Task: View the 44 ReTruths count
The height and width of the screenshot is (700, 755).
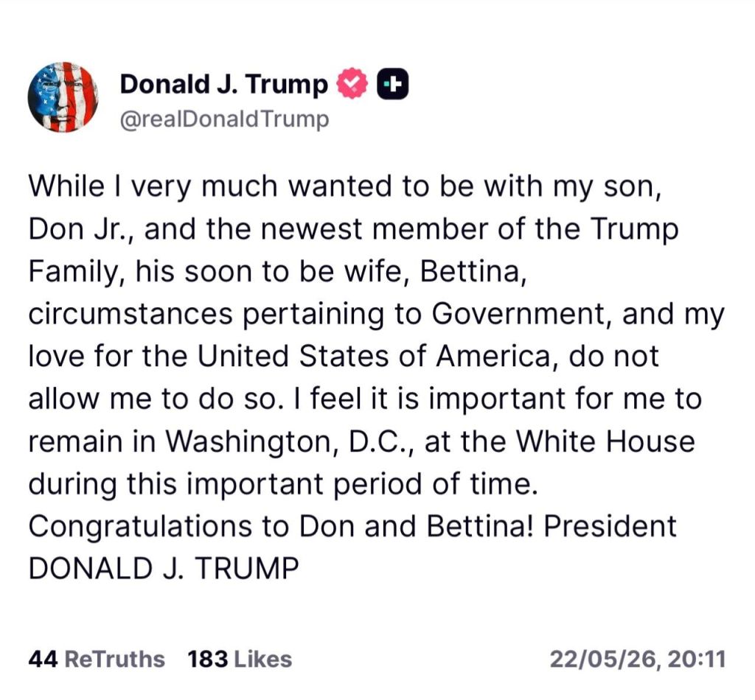Action: pos(97,659)
